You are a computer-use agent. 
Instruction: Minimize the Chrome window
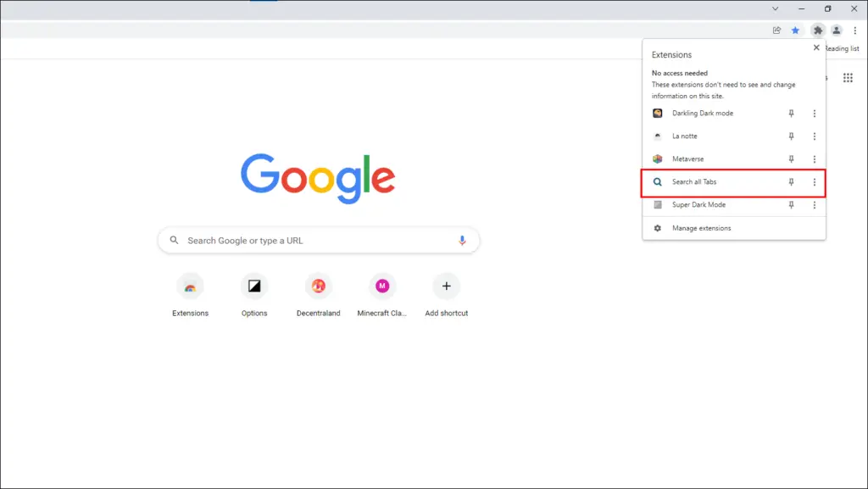[801, 8]
